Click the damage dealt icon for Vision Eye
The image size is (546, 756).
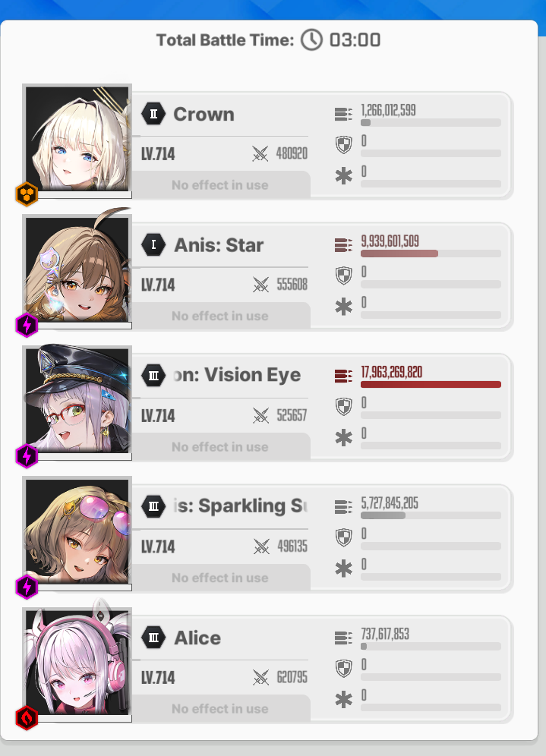point(343,376)
